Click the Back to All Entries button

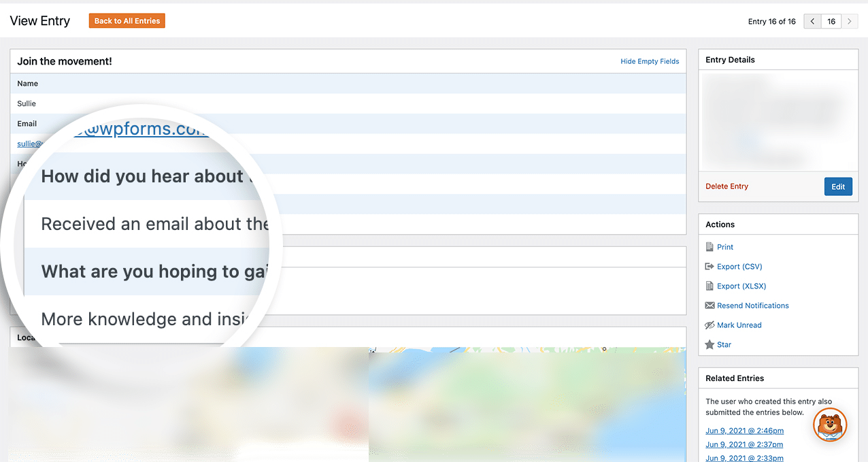[x=127, y=21]
